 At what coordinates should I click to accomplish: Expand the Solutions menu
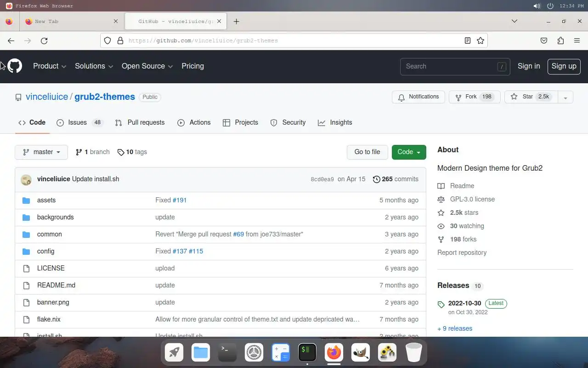point(94,66)
